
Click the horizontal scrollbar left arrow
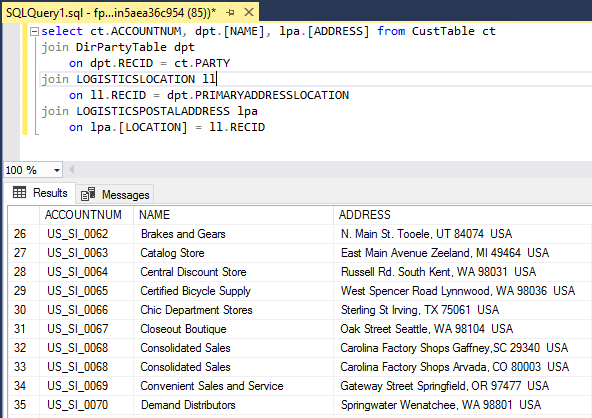[71, 170]
